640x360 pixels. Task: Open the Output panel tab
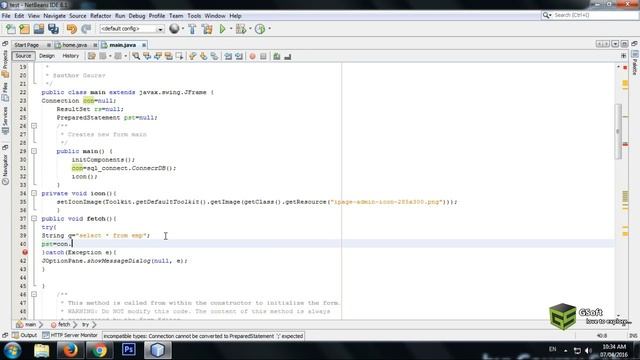pyautogui.click(x=24, y=336)
